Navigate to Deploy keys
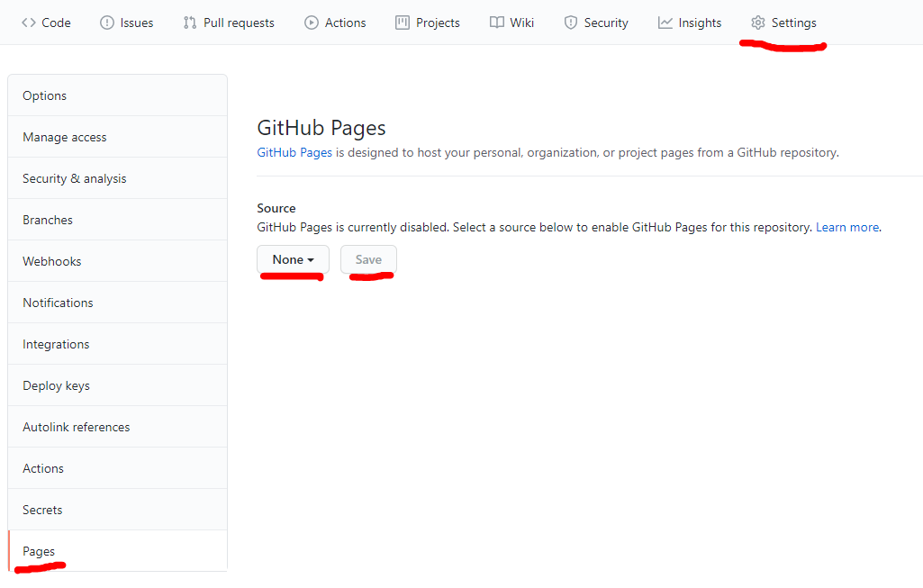923x588 pixels. pos(57,385)
